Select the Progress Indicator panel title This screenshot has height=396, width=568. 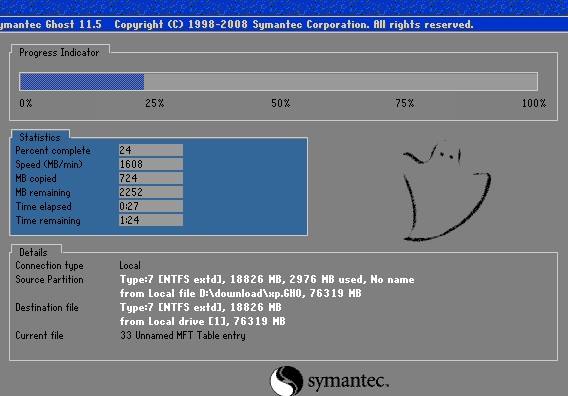click(x=59, y=53)
